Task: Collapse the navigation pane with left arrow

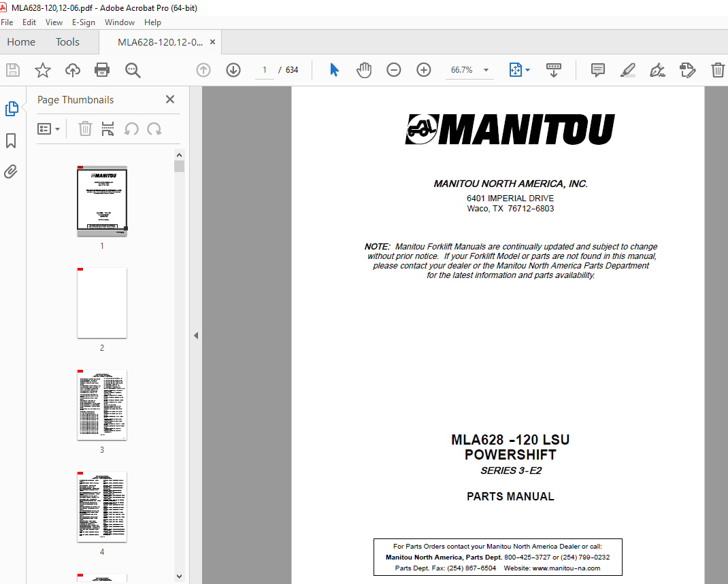Action: (196, 335)
